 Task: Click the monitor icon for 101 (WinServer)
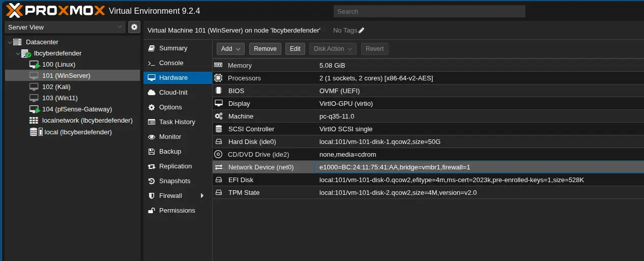(34, 75)
